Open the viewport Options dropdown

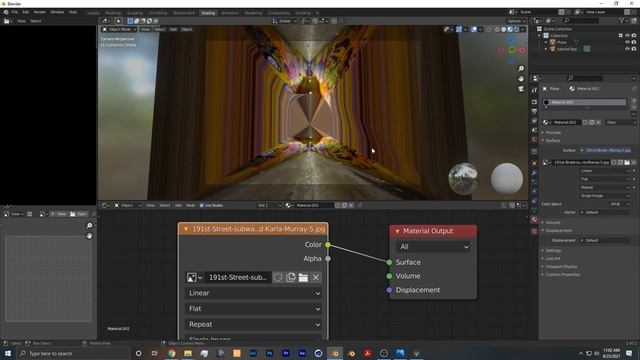coord(516,21)
